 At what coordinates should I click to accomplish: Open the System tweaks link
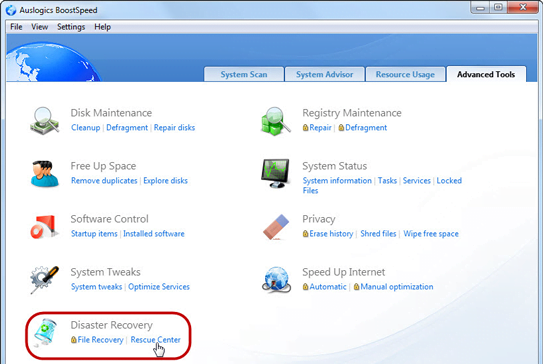pyautogui.click(x=97, y=286)
